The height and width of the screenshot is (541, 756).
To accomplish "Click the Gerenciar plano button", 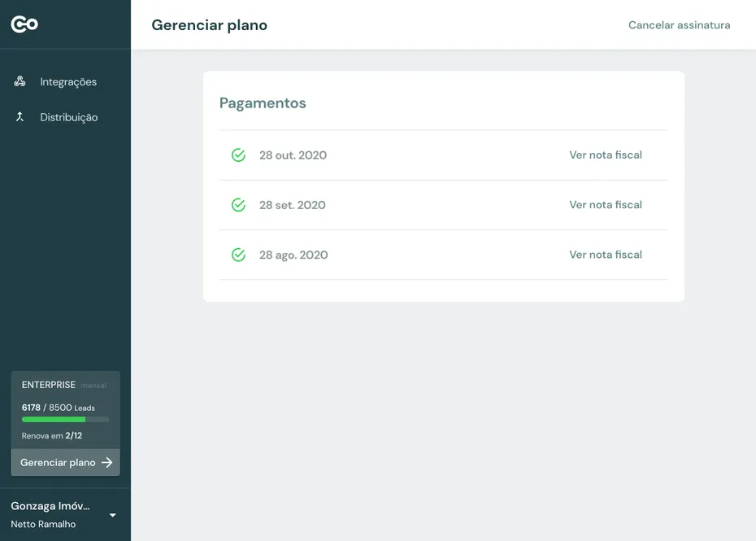I will pos(65,462).
